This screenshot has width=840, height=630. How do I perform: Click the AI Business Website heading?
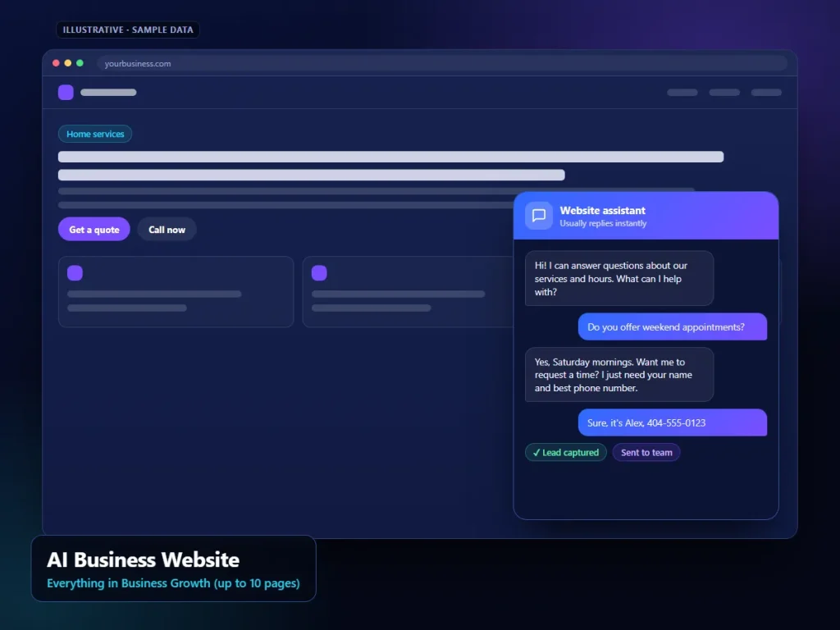click(143, 559)
